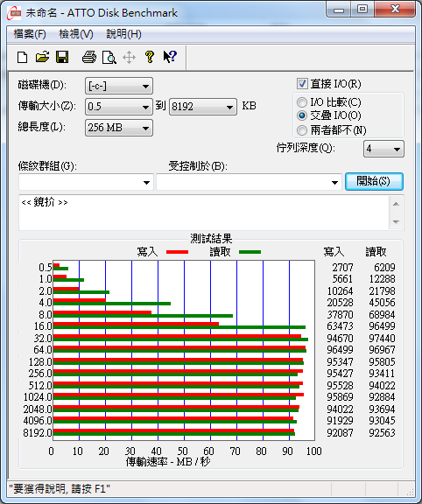Open the 檔案(F) menu
This screenshot has height=504, width=422.
(30, 34)
